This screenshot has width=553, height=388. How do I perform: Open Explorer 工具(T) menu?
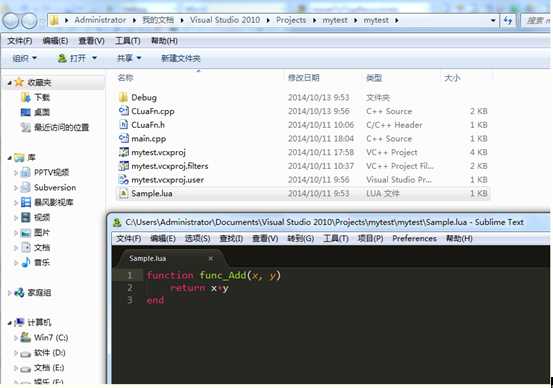click(x=128, y=41)
